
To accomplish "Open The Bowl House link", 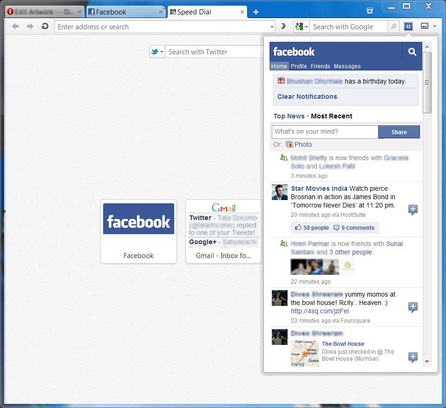I will coord(343,344).
